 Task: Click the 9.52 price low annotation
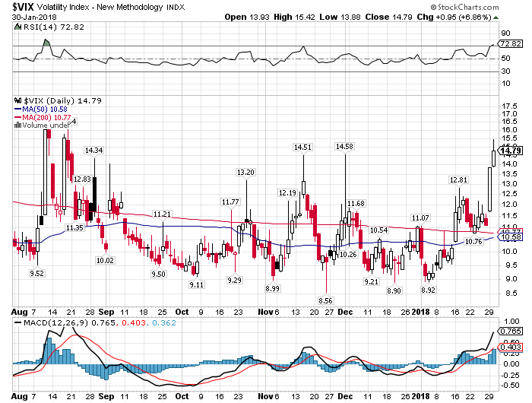click(36, 273)
